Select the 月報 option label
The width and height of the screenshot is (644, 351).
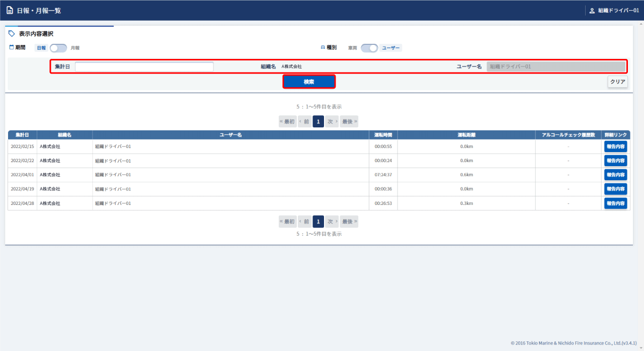[x=75, y=48]
